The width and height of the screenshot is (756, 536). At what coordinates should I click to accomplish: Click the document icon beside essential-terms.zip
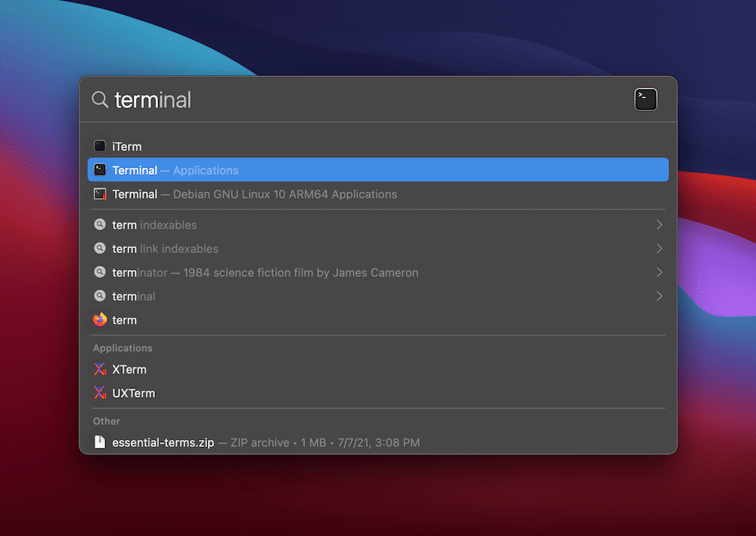(x=100, y=442)
